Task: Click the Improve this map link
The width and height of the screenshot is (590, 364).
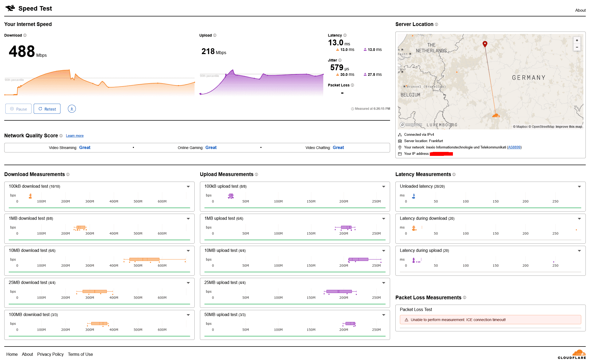Action: pos(569,127)
